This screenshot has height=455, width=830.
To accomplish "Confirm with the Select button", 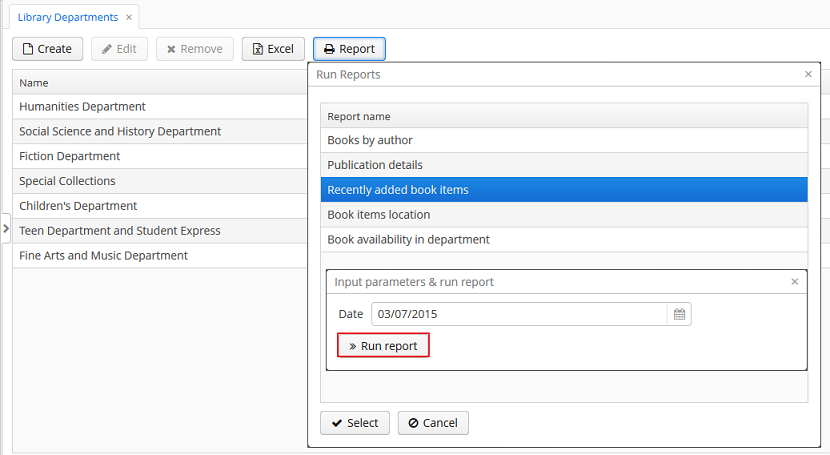I will [x=355, y=423].
